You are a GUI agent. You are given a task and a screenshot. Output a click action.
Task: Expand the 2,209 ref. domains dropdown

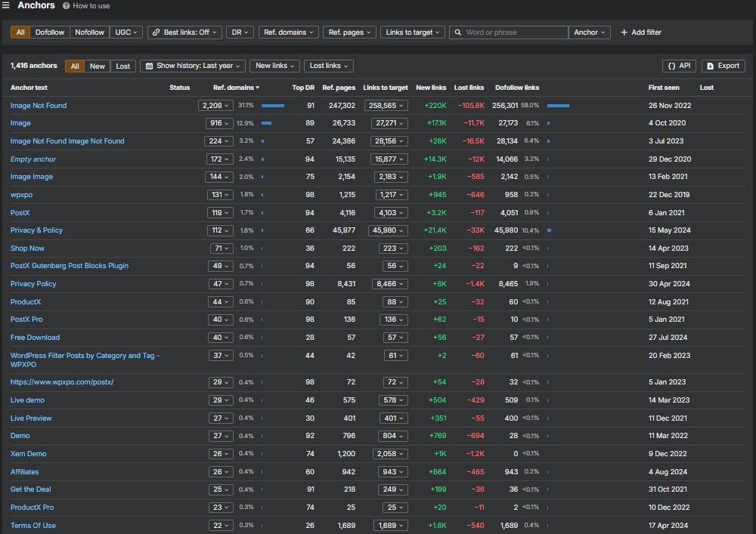click(215, 106)
